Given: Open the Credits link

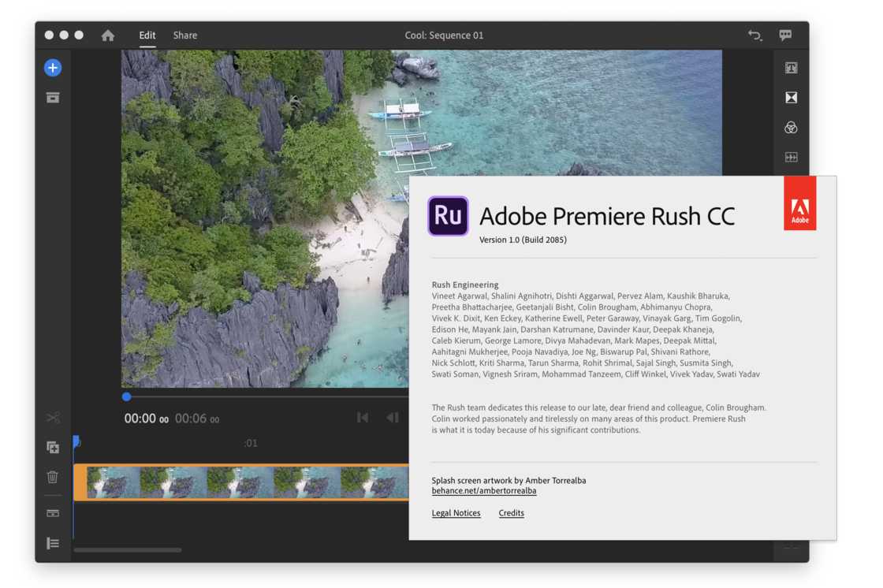Looking at the screenshot, I should click(512, 513).
